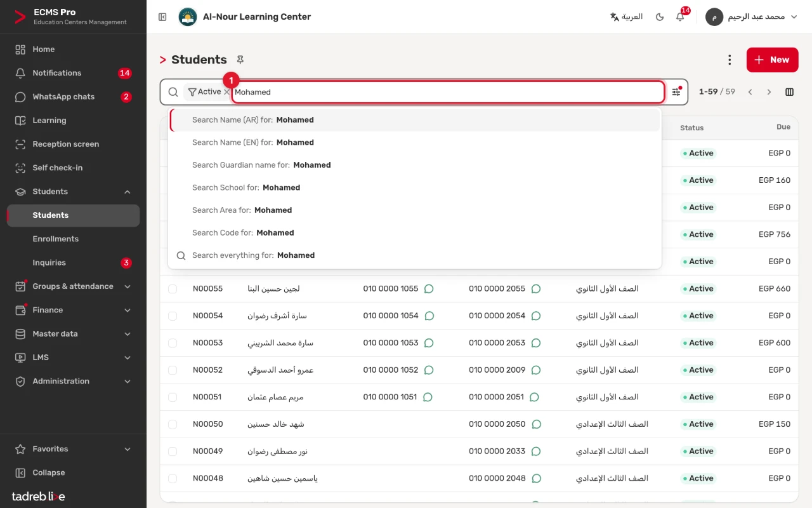
Task: Choose Search Name (EN) for Mohamed
Action: click(415, 142)
